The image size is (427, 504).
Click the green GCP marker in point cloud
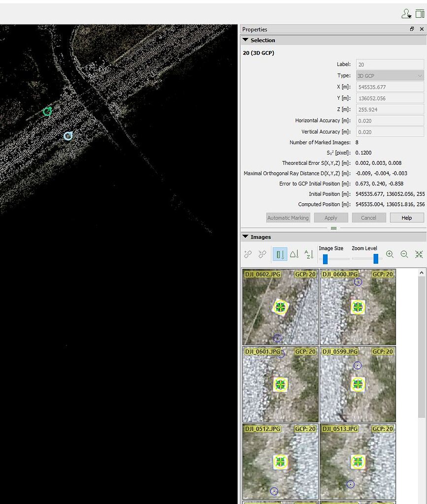[x=47, y=112]
